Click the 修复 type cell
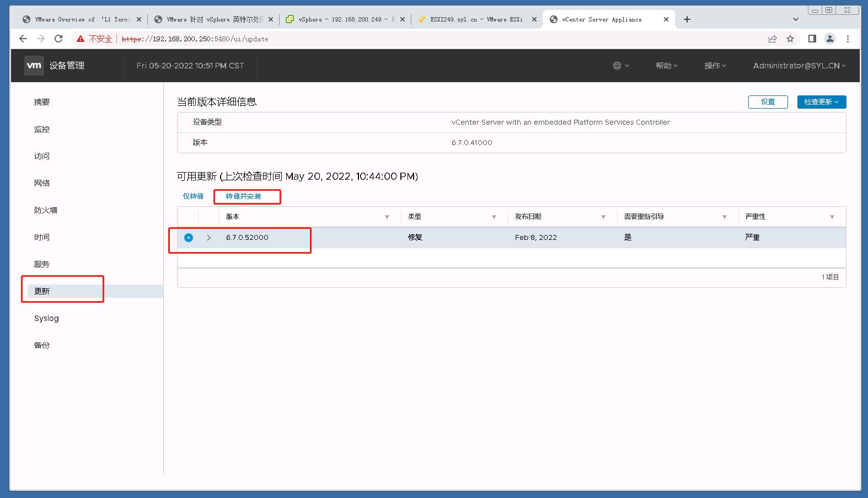The height and width of the screenshot is (498, 868). coord(415,238)
